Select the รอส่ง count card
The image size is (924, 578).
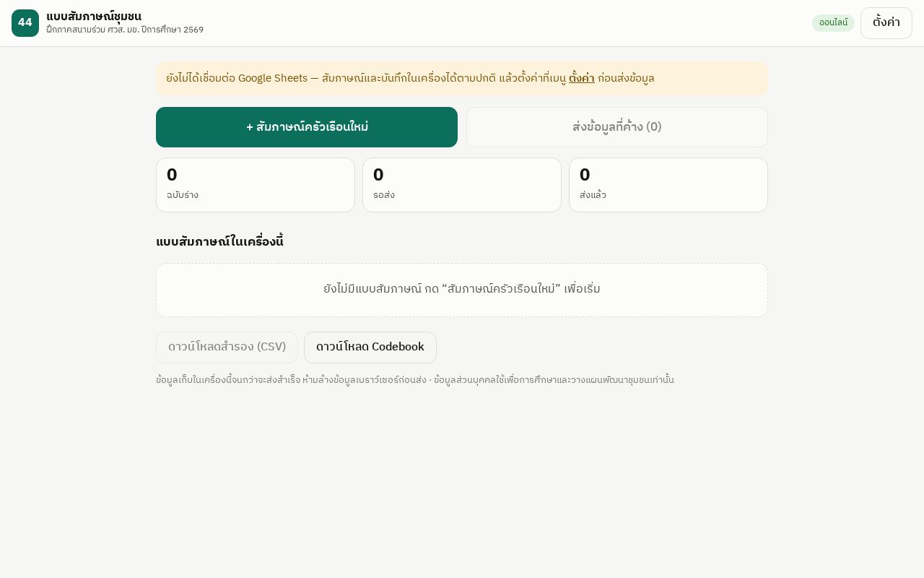point(462,185)
